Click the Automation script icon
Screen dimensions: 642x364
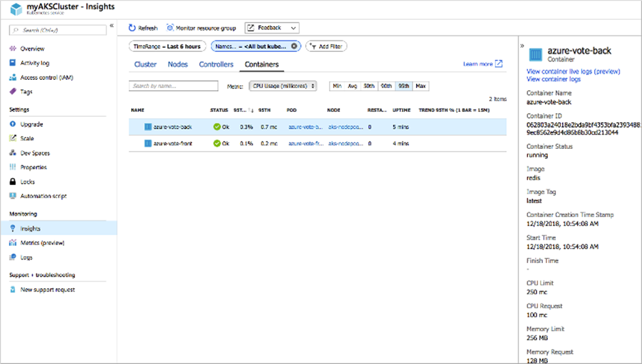13,196
